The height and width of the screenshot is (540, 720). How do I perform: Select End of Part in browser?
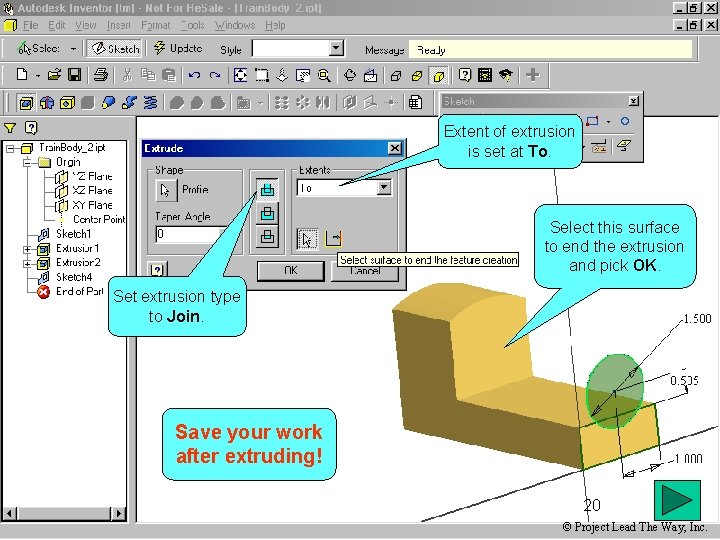[79, 292]
